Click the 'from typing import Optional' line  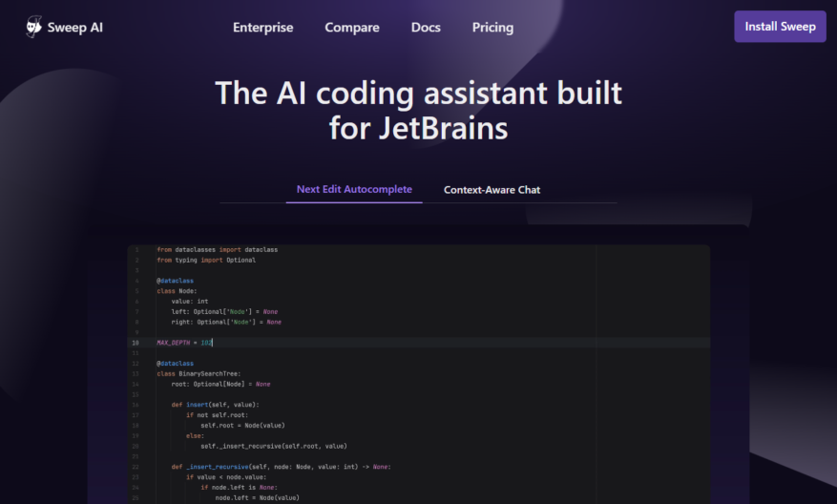click(x=206, y=260)
